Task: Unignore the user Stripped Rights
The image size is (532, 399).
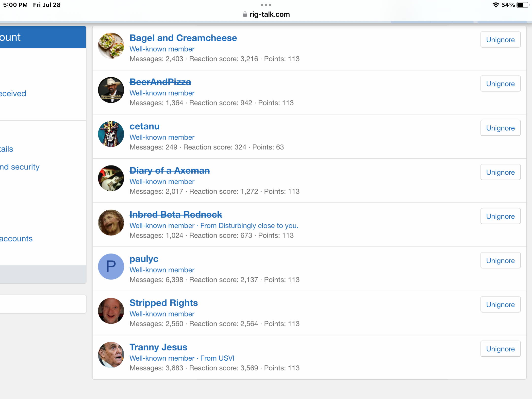Action: tap(500, 305)
